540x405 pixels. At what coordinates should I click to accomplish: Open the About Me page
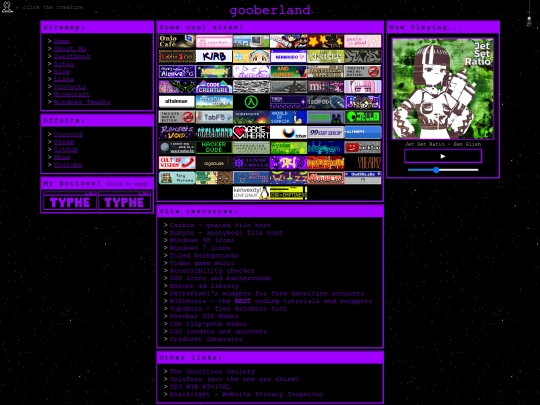(70, 49)
